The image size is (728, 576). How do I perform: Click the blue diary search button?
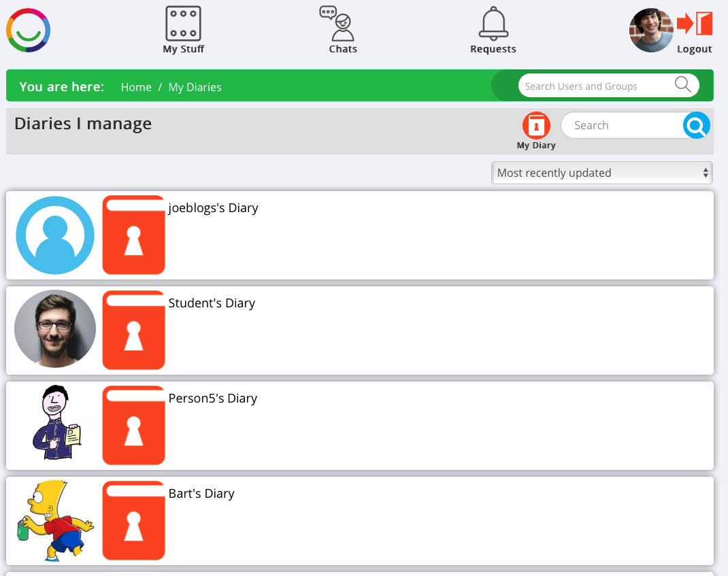point(697,125)
